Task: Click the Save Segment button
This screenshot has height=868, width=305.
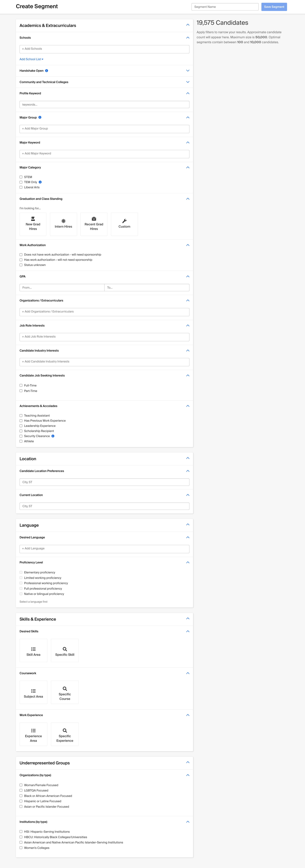Action: [274, 7]
